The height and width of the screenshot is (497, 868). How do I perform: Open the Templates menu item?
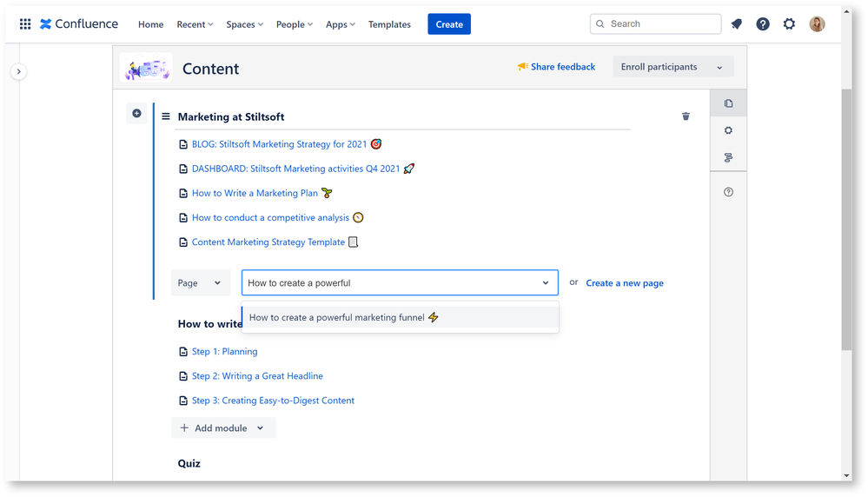pyautogui.click(x=390, y=24)
